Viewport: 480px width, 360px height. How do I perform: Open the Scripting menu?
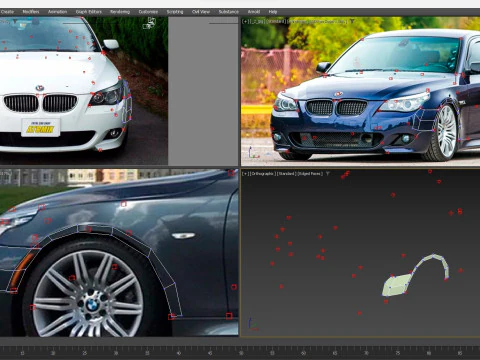[175, 12]
